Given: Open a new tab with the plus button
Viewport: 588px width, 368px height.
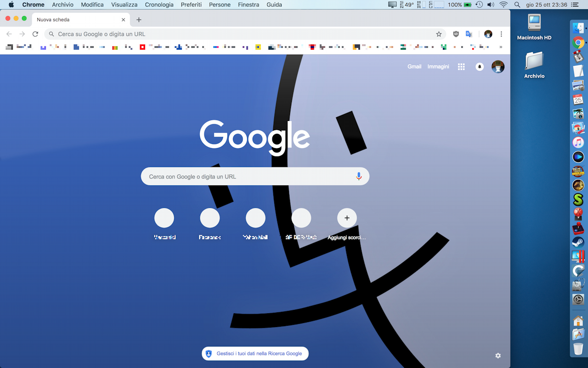Looking at the screenshot, I should coord(139,20).
